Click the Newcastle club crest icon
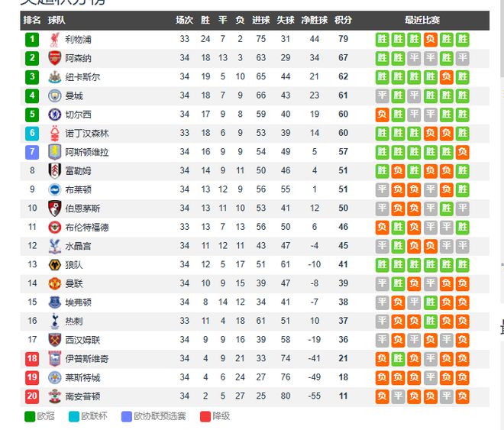The width and height of the screenshot is (504, 430). pyautogui.click(x=54, y=76)
